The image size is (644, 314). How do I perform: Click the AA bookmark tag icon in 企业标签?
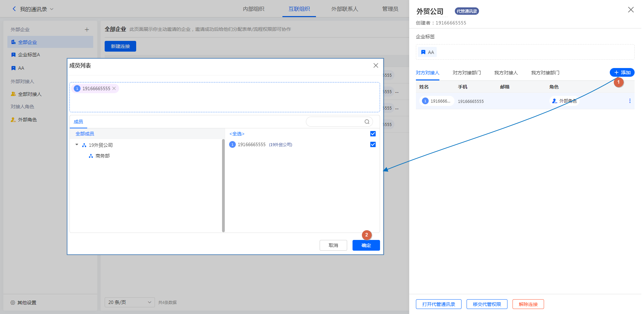423,52
